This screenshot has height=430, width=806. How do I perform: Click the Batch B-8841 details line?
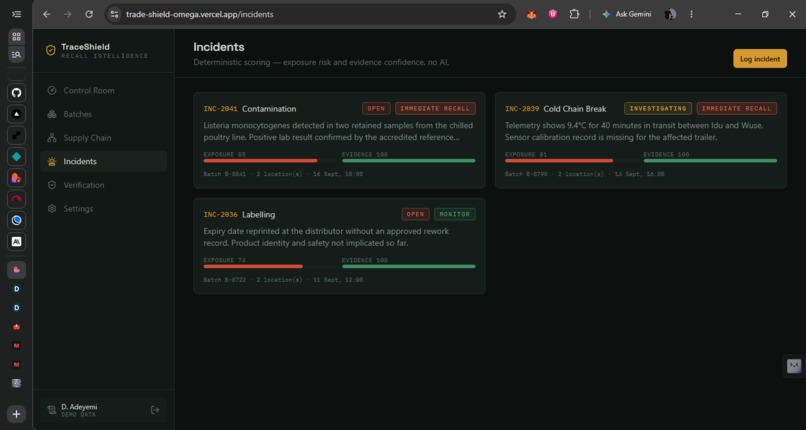pos(283,174)
